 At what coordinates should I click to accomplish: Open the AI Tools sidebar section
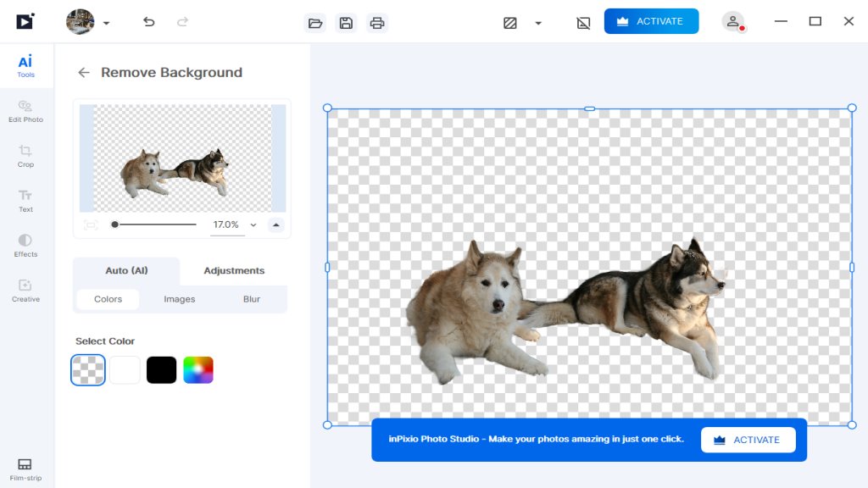[25, 66]
